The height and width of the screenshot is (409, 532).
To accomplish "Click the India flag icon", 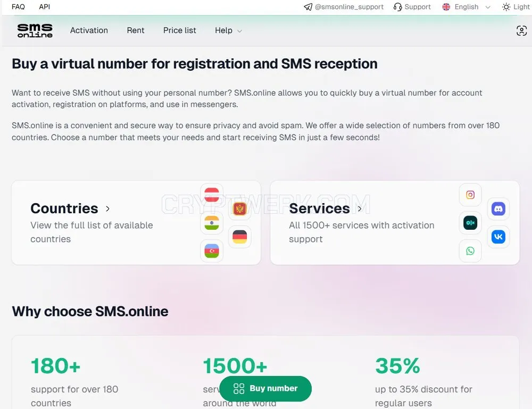I will coord(212,223).
